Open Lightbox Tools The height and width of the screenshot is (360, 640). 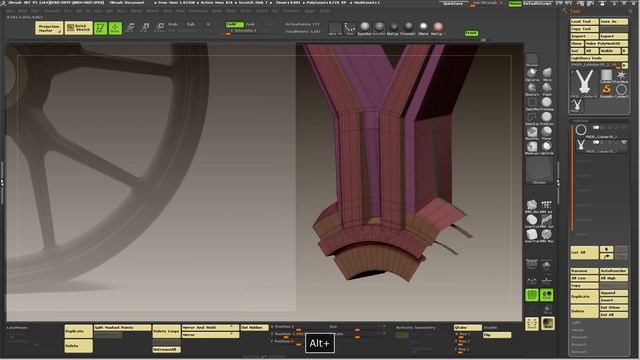598,58
